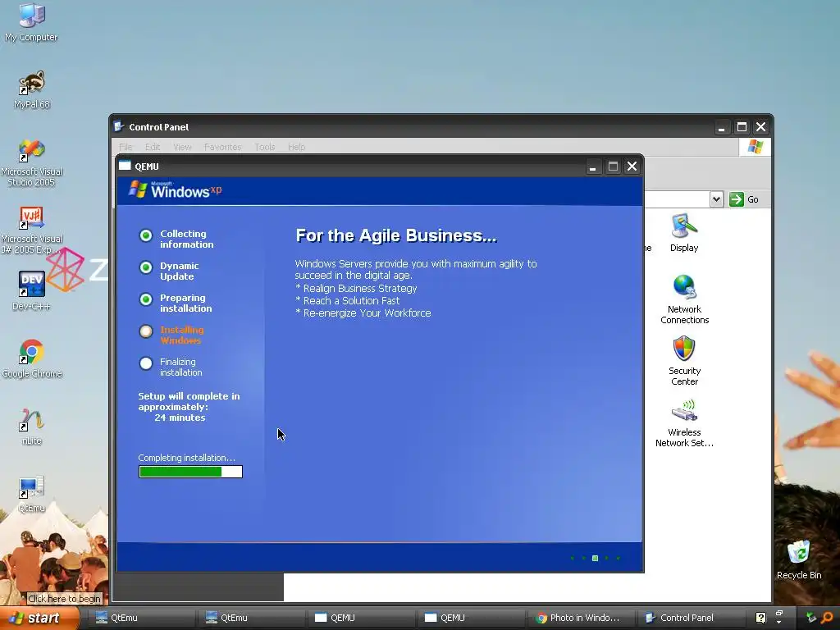Switch to the Control Panel taskbar button
The width and height of the screenshot is (840, 630).
(690, 618)
